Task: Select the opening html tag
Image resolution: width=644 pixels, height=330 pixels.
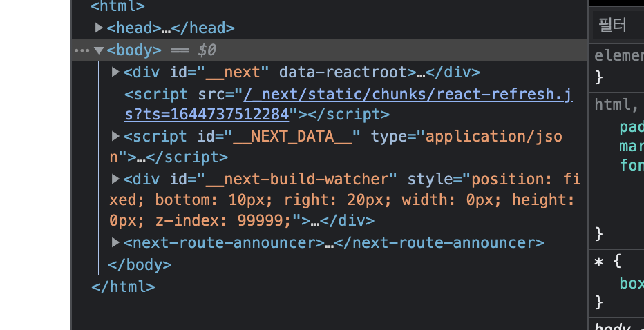Action: click(x=117, y=6)
